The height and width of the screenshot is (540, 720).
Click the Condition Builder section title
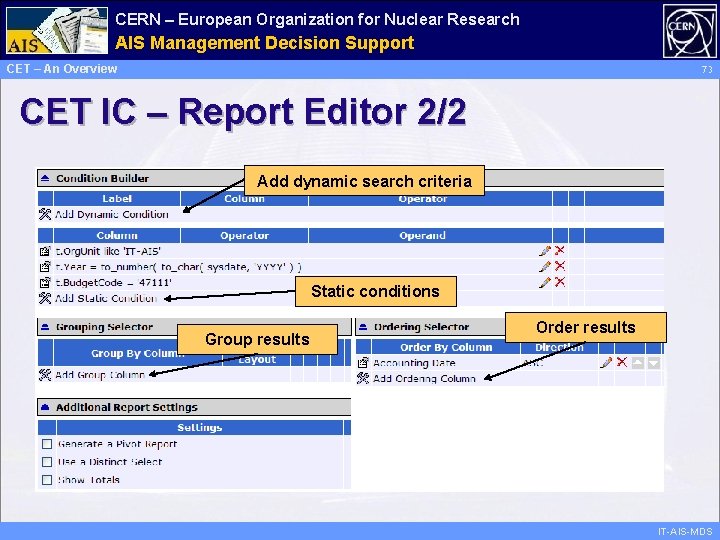tap(102, 178)
